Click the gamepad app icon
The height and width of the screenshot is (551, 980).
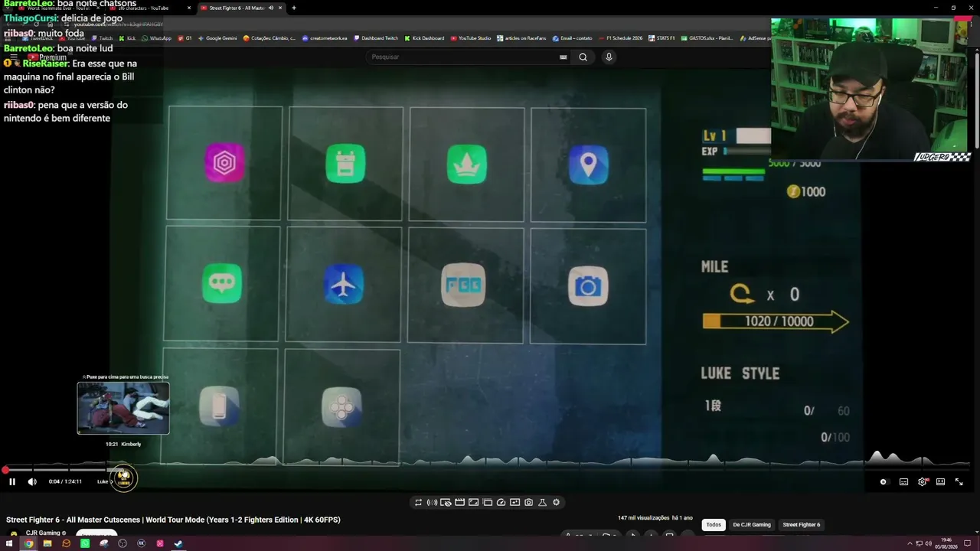341,407
